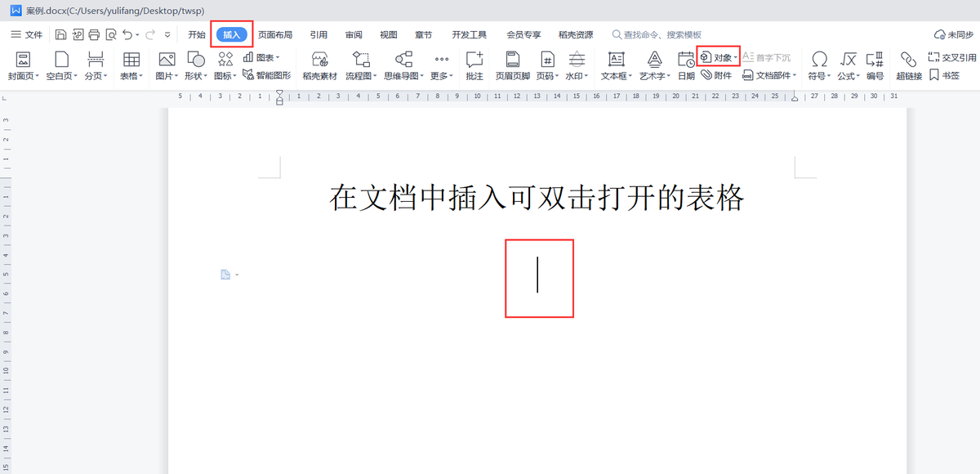Open 稻壳素材 resources
Viewport: 980px width, 474px height.
pos(319,66)
